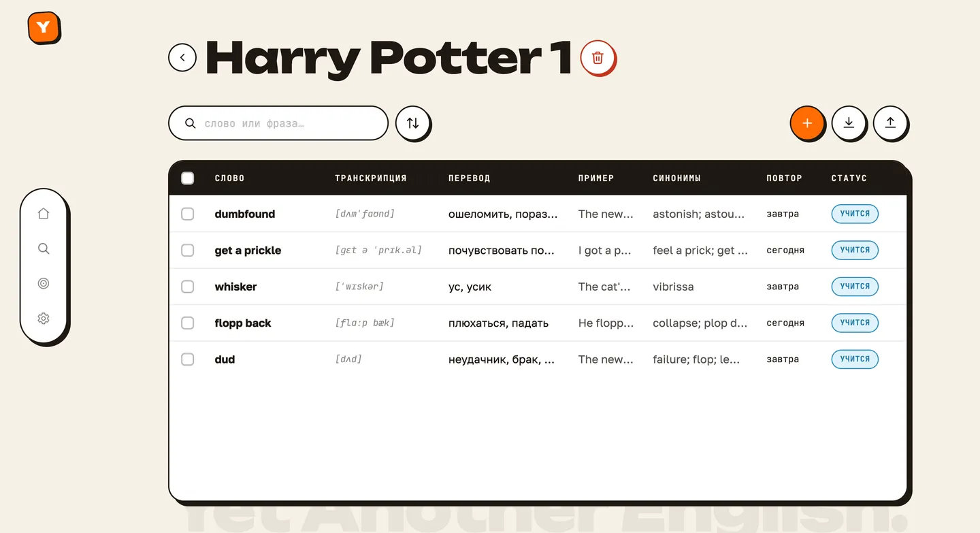Open the word get a prickle
Viewport: 980px width, 533px height.
(x=248, y=251)
